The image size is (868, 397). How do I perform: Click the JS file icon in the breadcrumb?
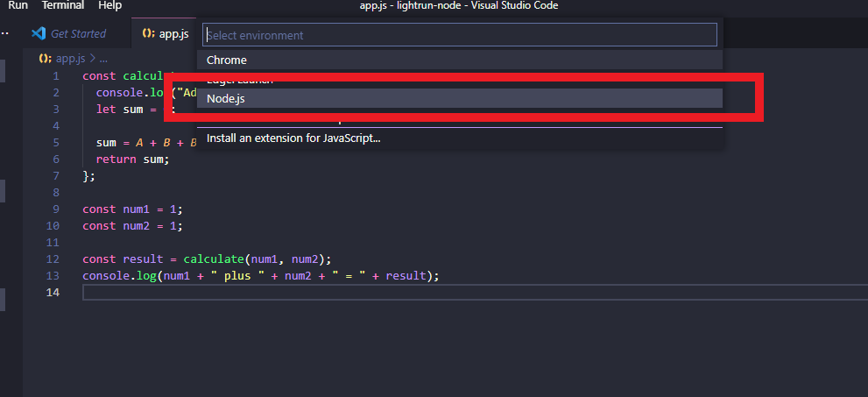(45, 59)
